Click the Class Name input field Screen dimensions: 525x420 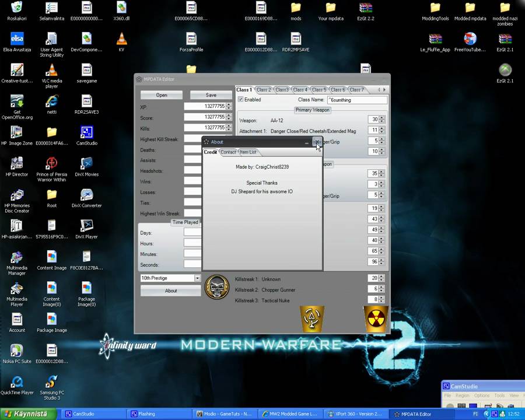[357, 100]
